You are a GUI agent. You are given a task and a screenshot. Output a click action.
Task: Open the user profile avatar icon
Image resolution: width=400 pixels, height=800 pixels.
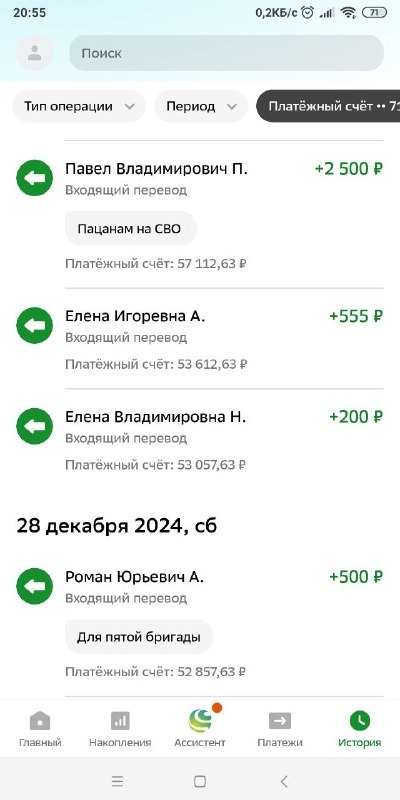(35, 53)
